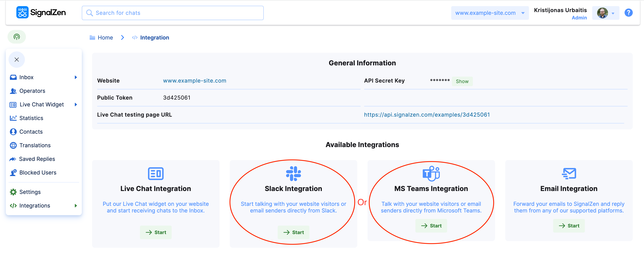The height and width of the screenshot is (254, 644).
Task: Expand the Integrations submenu arrow
Action: tap(76, 205)
